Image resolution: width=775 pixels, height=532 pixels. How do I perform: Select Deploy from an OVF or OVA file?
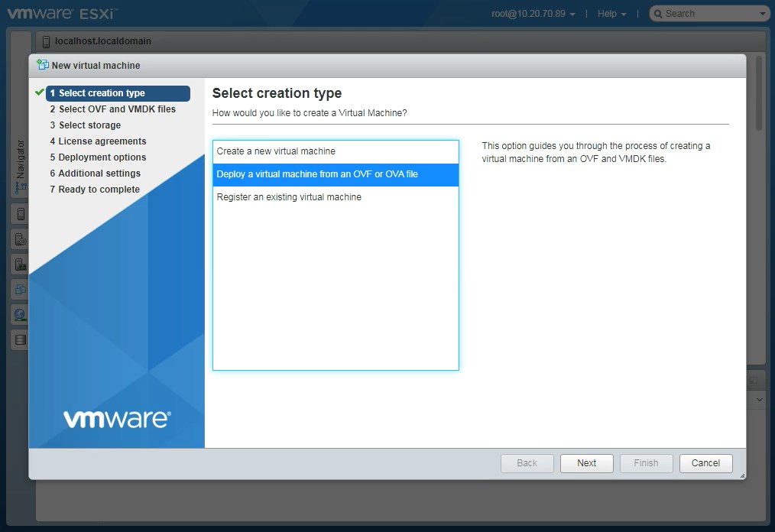tap(317, 174)
